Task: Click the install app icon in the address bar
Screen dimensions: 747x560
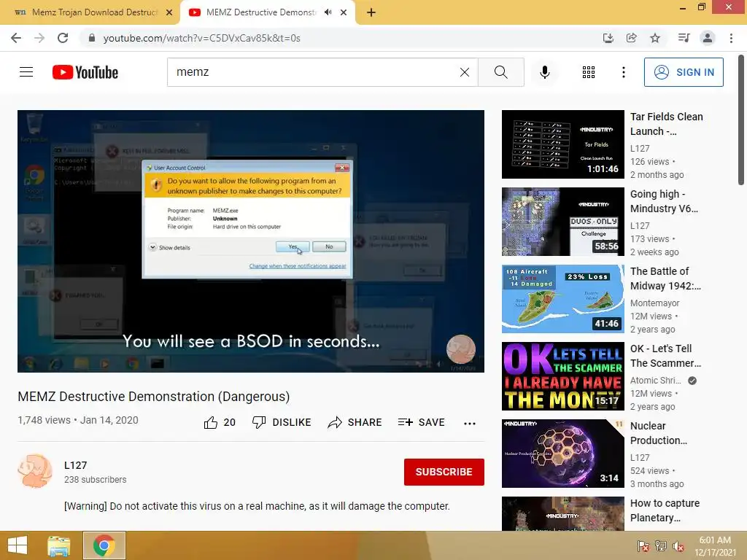Action: tap(608, 38)
